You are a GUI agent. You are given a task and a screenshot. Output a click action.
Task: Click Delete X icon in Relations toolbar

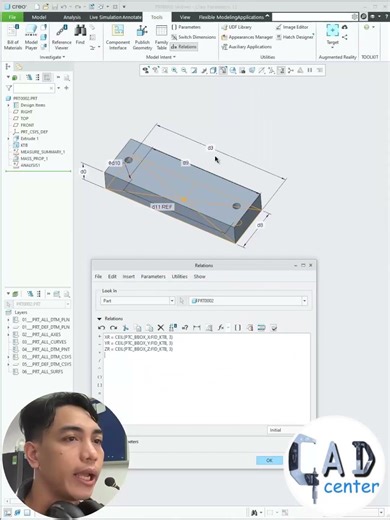pyautogui.click(x=161, y=328)
